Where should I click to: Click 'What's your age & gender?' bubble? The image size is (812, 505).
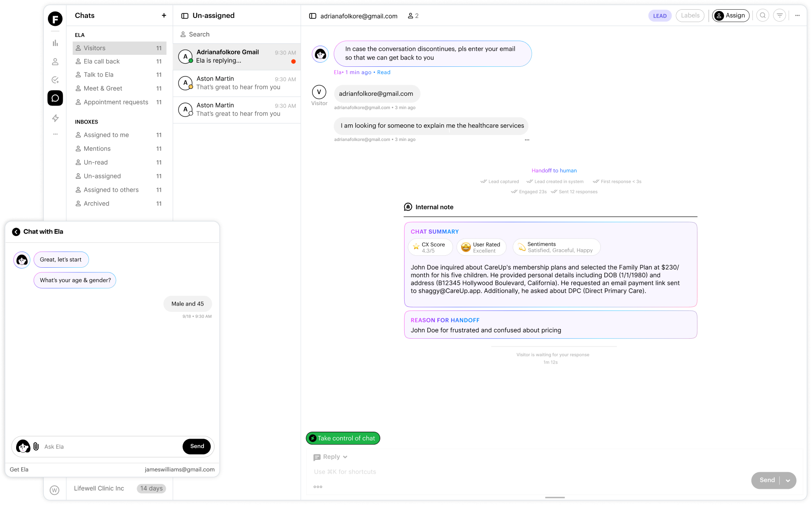pyautogui.click(x=75, y=280)
